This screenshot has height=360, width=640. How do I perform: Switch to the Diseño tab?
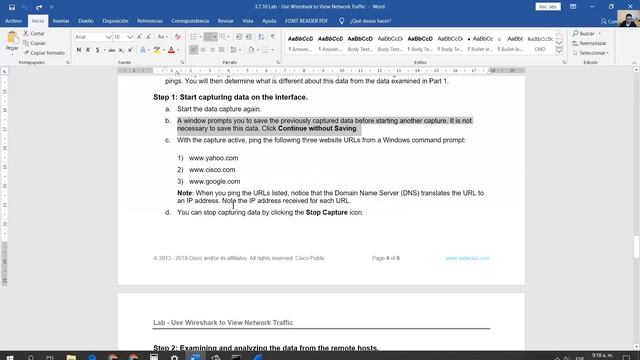pos(86,21)
